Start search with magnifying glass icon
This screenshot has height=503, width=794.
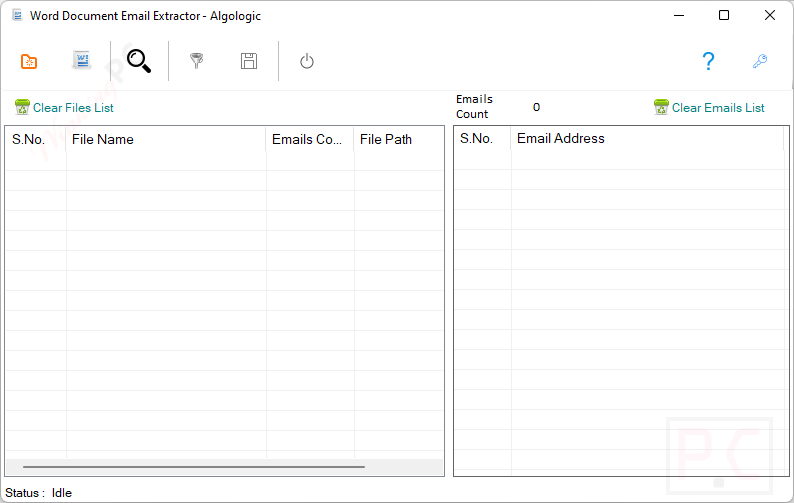tap(139, 61)
